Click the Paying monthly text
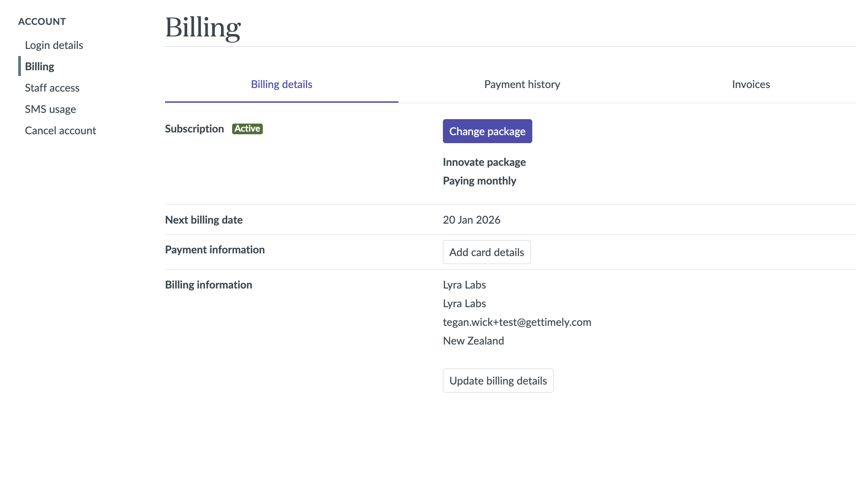Screen dimensions: 868x497 479,181
